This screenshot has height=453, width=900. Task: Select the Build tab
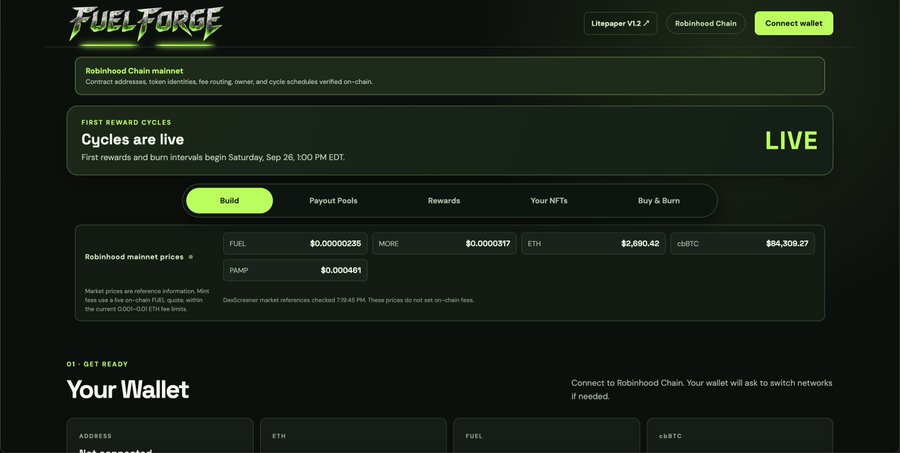pyautogui.click(x=230, y=200)
